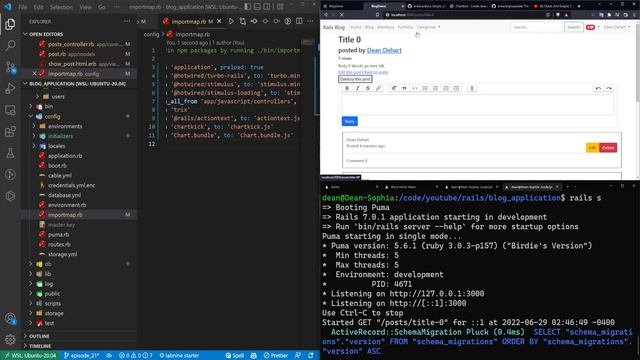Viewport: 640px width, 360px height.
Task: Click the Strikethrough icon in the Trix editor
Action: point(368,88)
